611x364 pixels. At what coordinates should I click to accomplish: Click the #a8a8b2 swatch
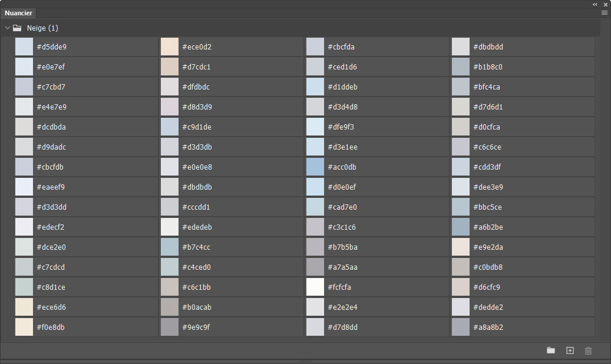(x=461, y=327)
